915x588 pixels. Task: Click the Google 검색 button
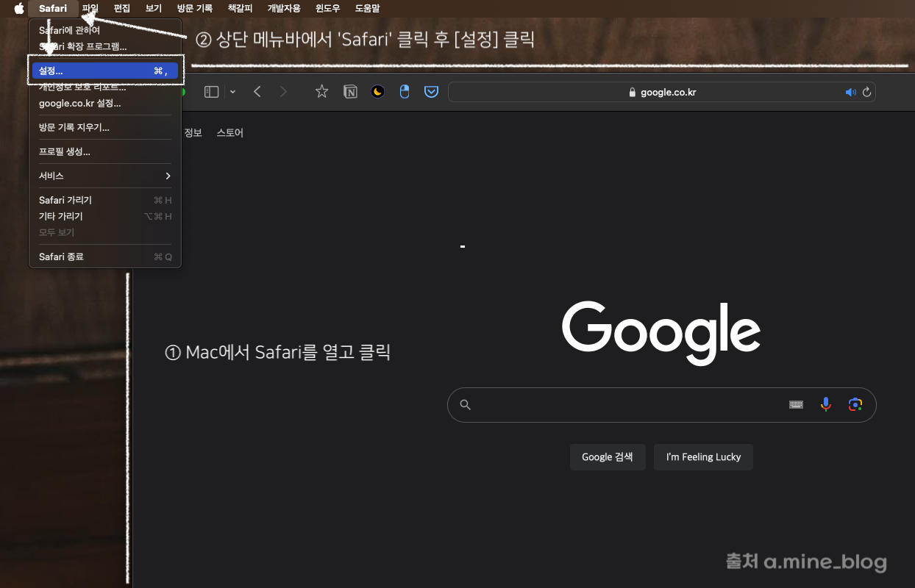tap(608, 457)
